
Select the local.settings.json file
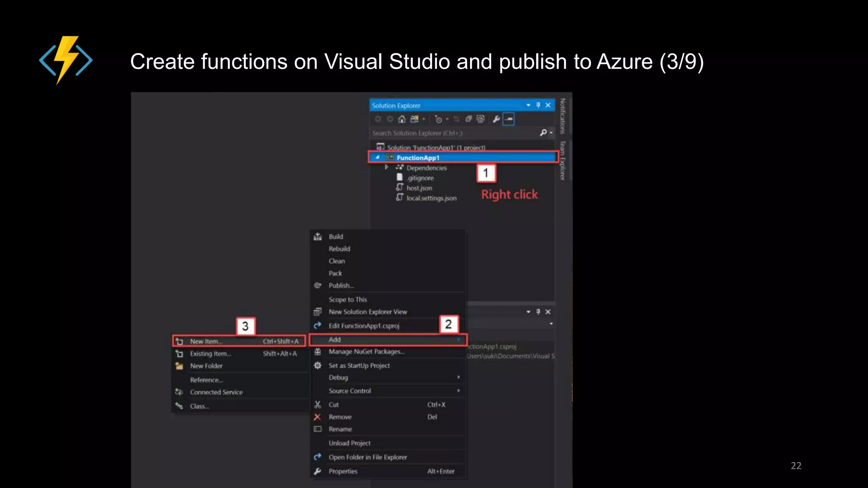point(431,198)
